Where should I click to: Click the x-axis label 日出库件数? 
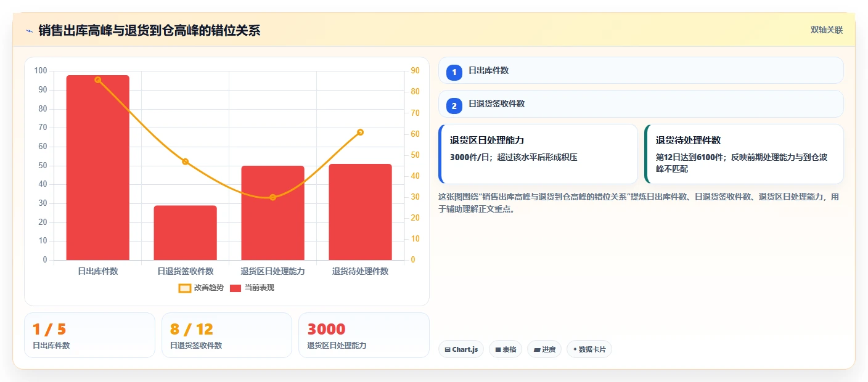click(98, 271)
